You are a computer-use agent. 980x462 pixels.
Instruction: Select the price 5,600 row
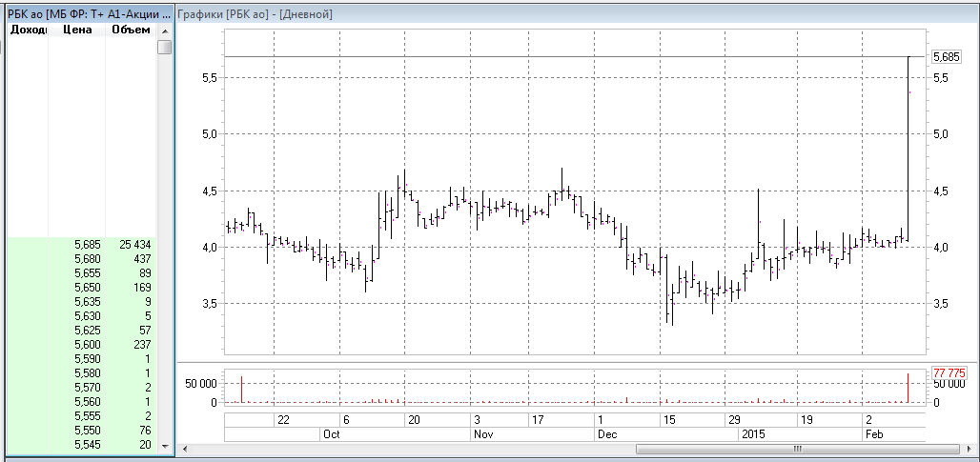click(x=81, y=345)
